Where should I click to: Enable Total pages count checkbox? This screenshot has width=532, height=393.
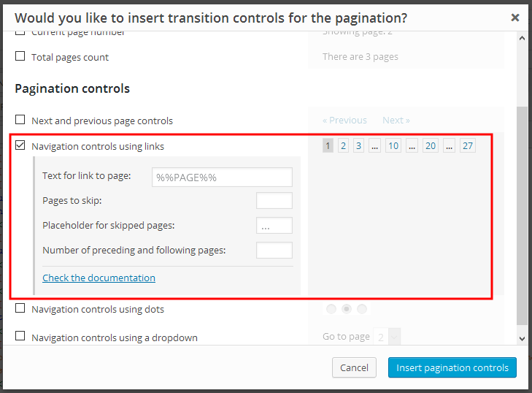point(20,56)
